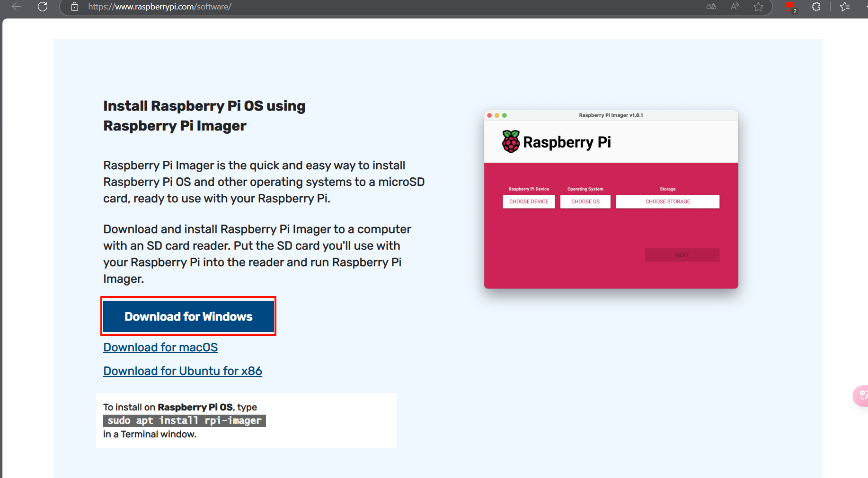Click Download for Windows button
The height and width of the screenshot is (478, 868).
tap(188, 316)
